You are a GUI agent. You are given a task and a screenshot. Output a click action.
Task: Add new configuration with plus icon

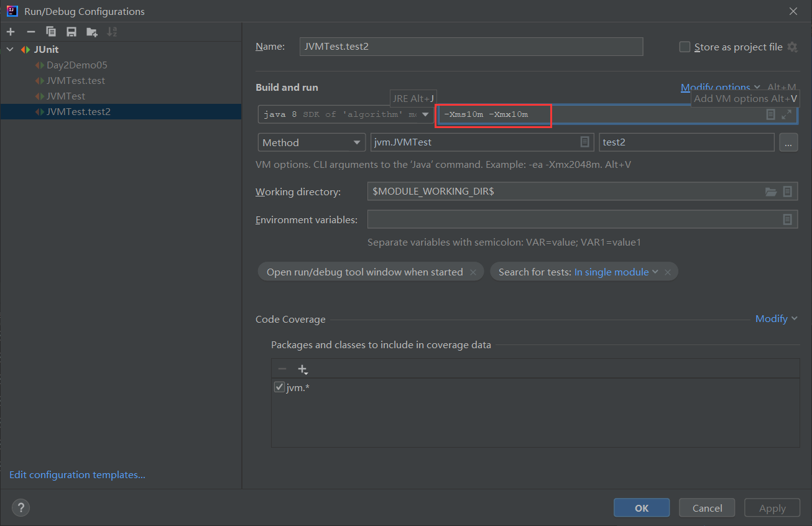point(11,32)
